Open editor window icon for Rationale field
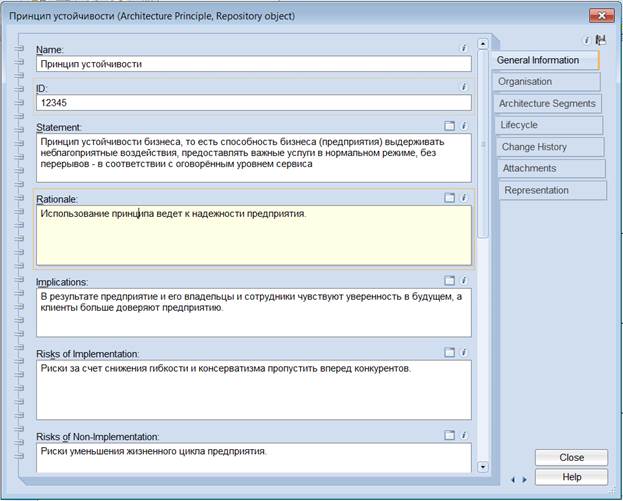 click(x=449, y=197)
